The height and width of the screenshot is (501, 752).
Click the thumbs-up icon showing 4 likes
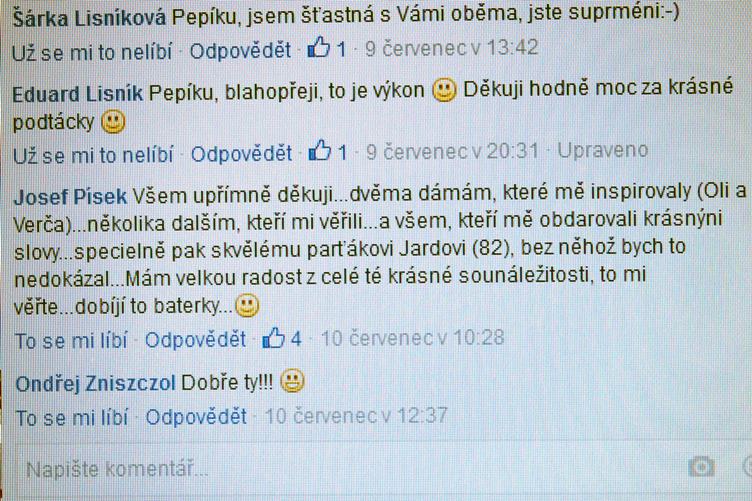point(274,338)
